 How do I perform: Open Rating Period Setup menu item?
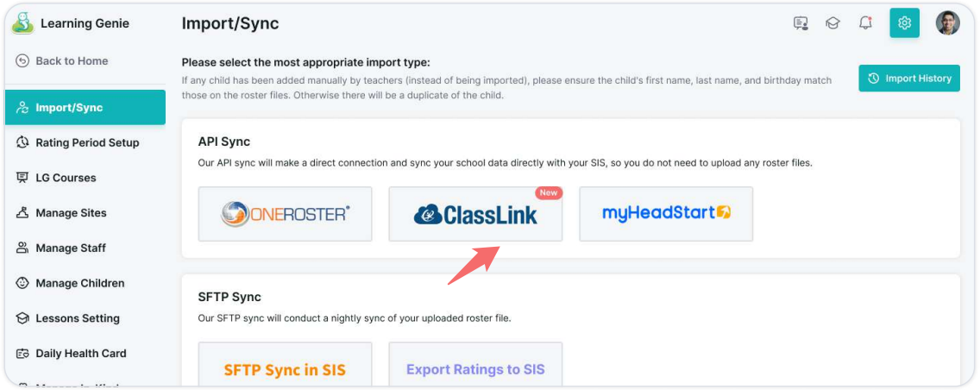point(85,142)
